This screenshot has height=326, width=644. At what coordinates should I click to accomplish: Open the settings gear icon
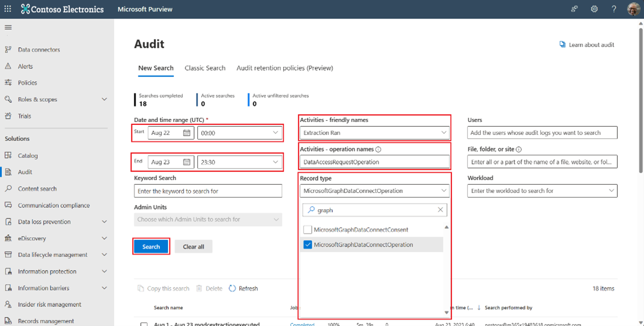click(595, 9)
